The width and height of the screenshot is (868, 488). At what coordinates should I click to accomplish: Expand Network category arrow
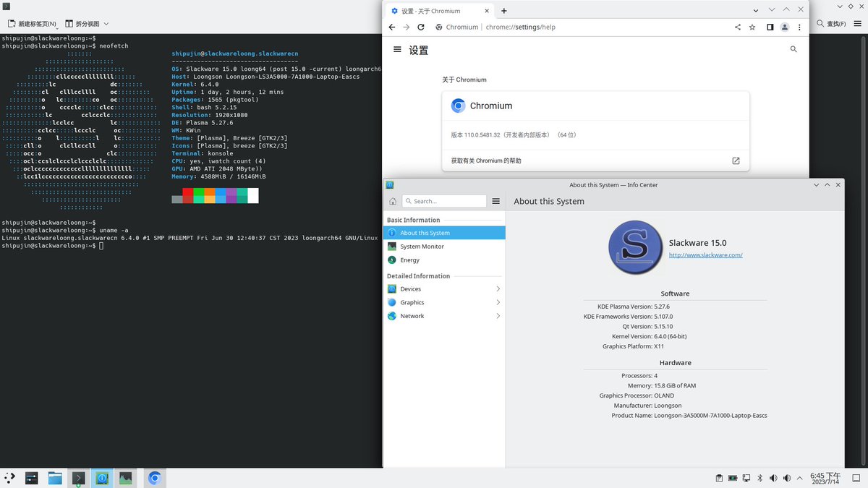click(x=498, y=316)
